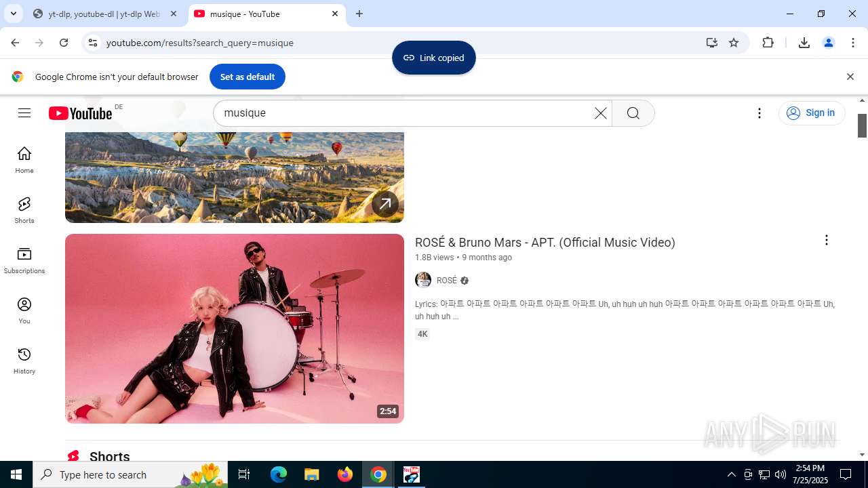The height and width of the screenshot is (488, 868).
Task: Switch to yt-dlp Web tab
Action: [x=105, y=14]
